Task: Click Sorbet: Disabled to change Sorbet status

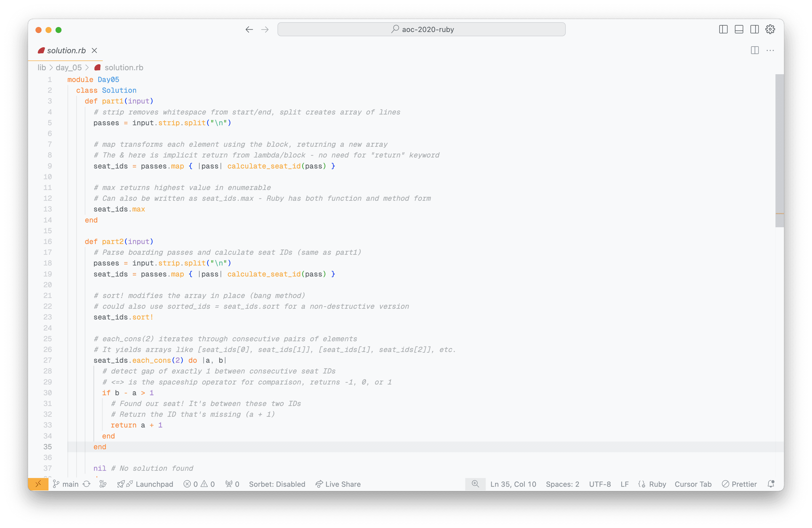Action: click(277, 484)
